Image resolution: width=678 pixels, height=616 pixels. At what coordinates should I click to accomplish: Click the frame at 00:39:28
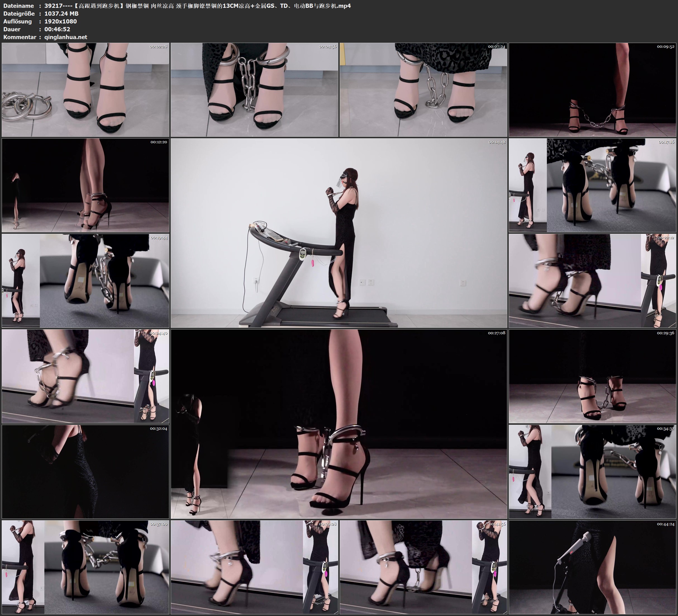coord(254,567)
